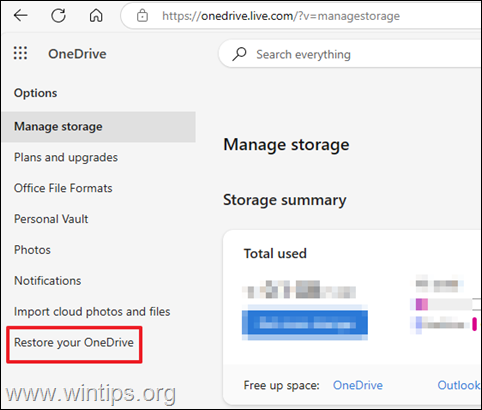This screenshot has height=410, width=482.
Task: Open the browser home page icon
Action: point(96,15)
